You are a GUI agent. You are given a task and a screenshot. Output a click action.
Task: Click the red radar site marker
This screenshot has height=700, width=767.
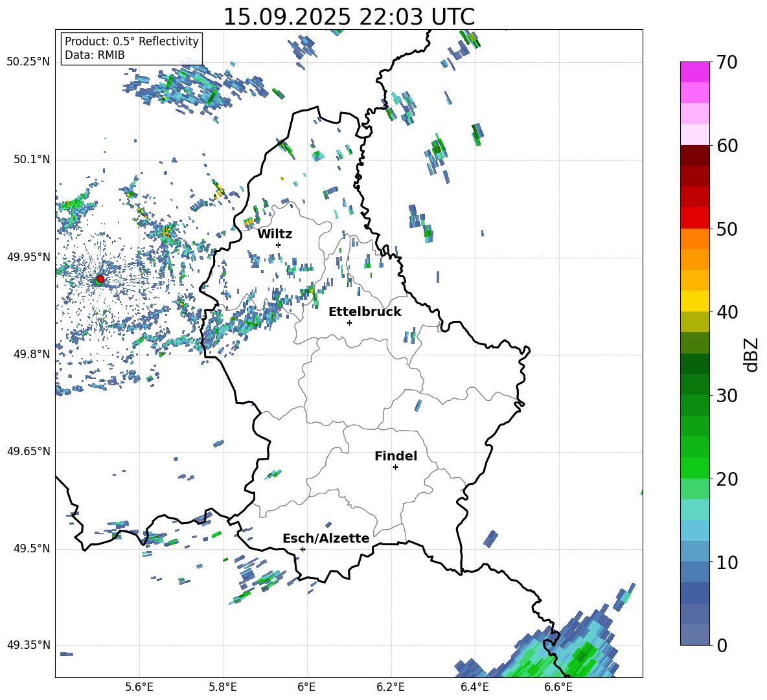100,278
